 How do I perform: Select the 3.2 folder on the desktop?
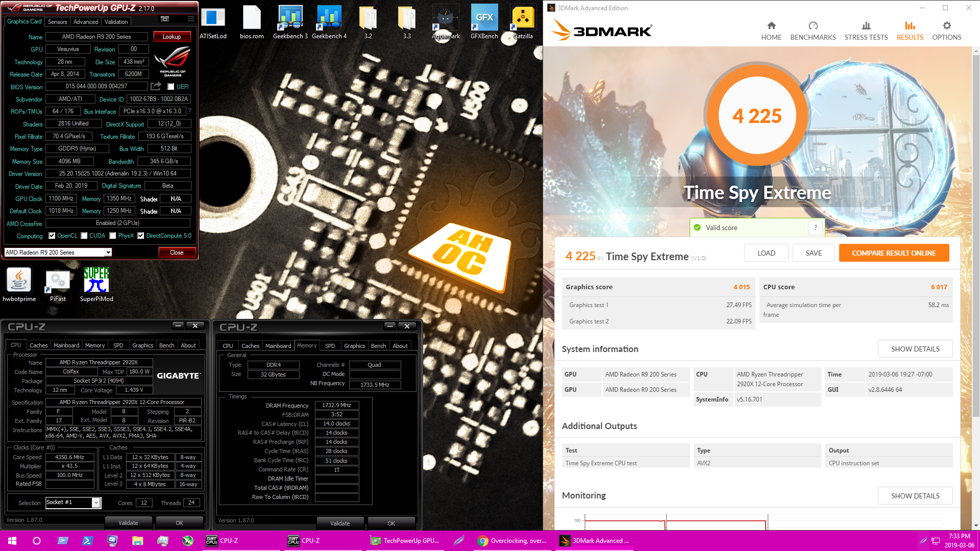pyautogui.click(x=368, y=22)
